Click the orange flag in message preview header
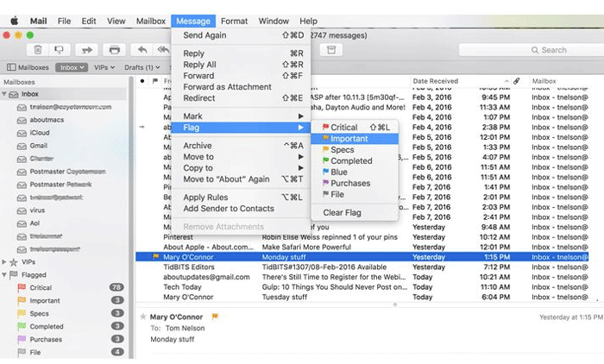 pos(215,317)
